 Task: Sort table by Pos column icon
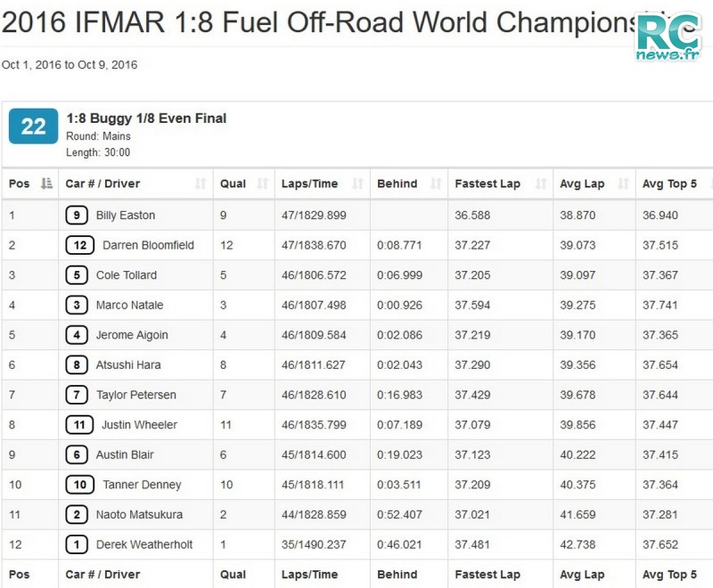click(46, 184)
